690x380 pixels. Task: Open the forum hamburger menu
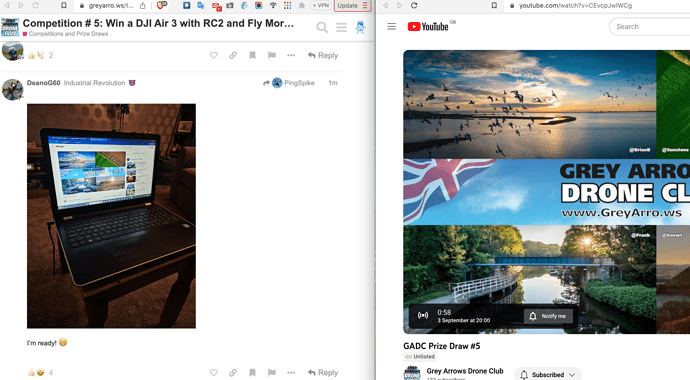click(x=341, y=28)
